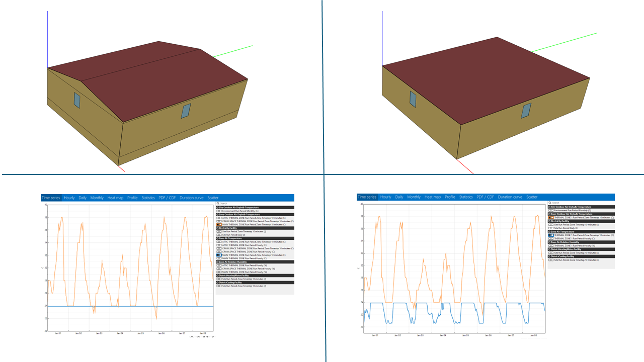Collapse DistrictCooling:Facility group in right panel

tap(549, 256)
